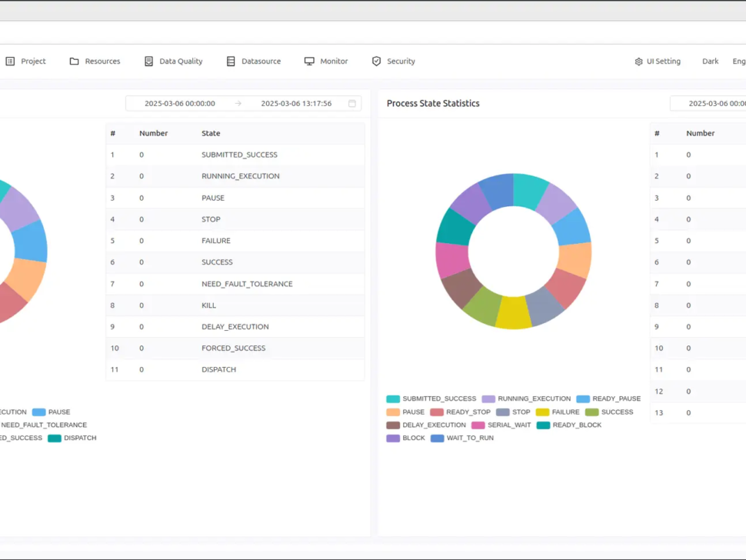This screenshot has height=560, width=746.
Task: Select the NEED_FAULT_TOLERANCE table row
Action: (247, 284)
